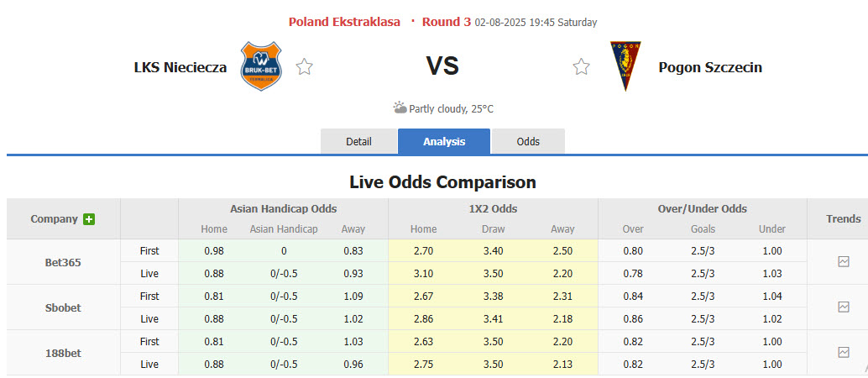Viewport: 868px width, 378px height.
Task: Open the Poland Ekstraklasa league link
Action: (x=344, y=22)
